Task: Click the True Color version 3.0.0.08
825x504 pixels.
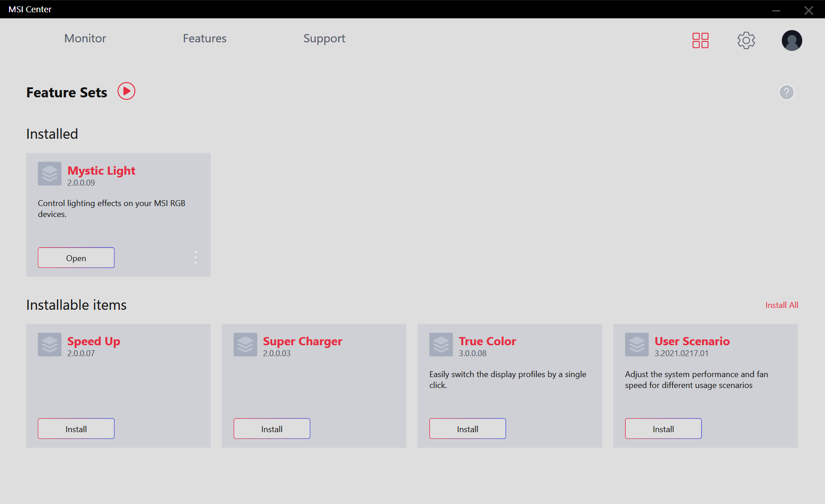Action: click(x=472, y=353)
